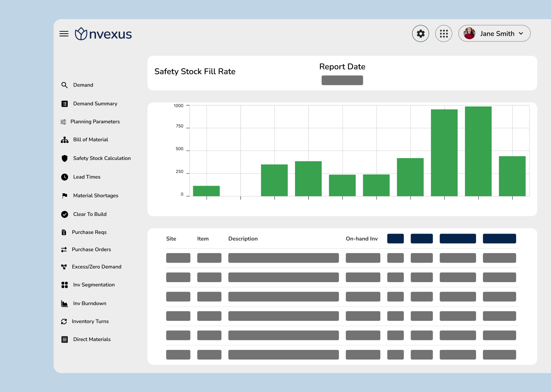Click the Clear To Build checkmark icon
The image size is (551, 392).
coord(65,214)
